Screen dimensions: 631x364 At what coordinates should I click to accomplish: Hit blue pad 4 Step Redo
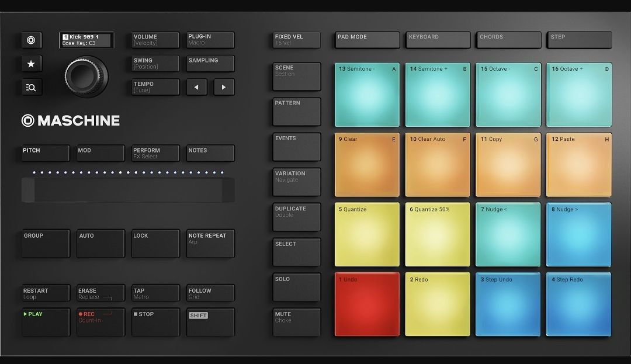click(578, 304)
